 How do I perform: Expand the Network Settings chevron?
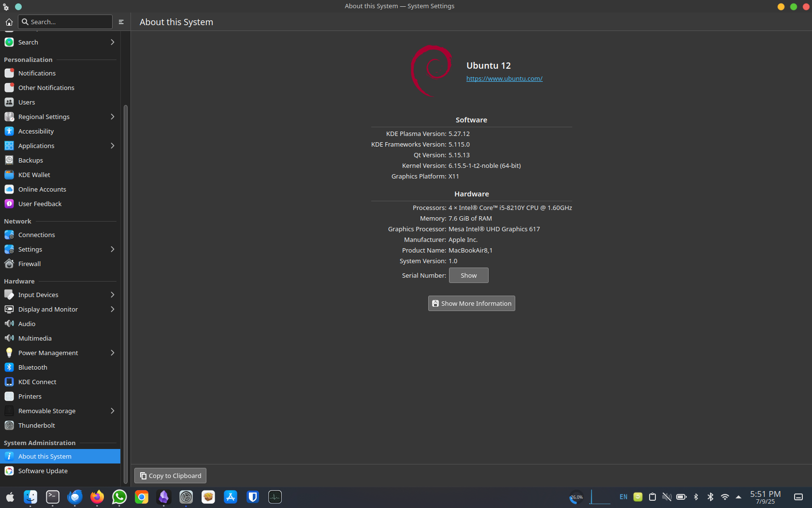click(x=112, y=249)
